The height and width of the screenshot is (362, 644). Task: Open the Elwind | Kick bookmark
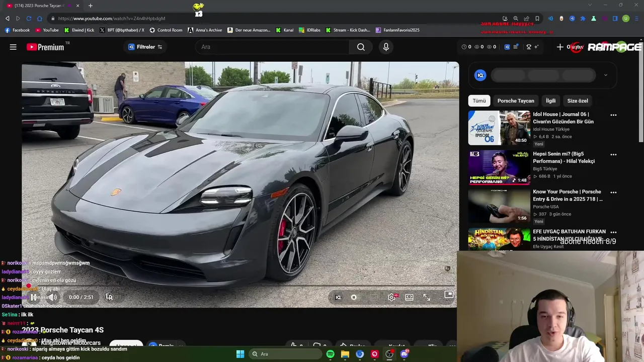pos(79,30)
